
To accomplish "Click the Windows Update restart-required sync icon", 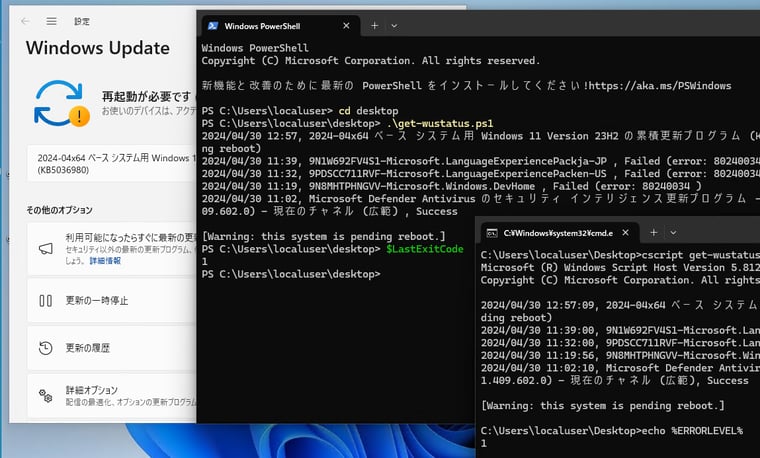I will pyautogui.click(x=61, y=103).
